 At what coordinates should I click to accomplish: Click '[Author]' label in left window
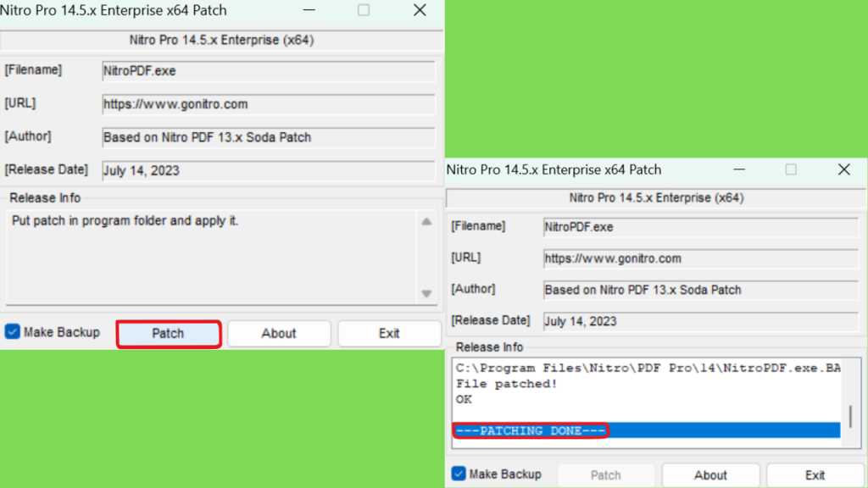28,136
